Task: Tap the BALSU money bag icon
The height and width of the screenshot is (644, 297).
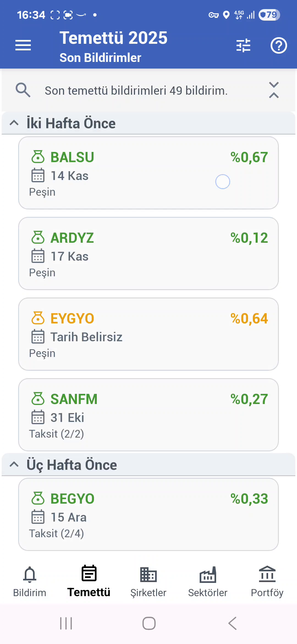Action: tap(38, 157)
